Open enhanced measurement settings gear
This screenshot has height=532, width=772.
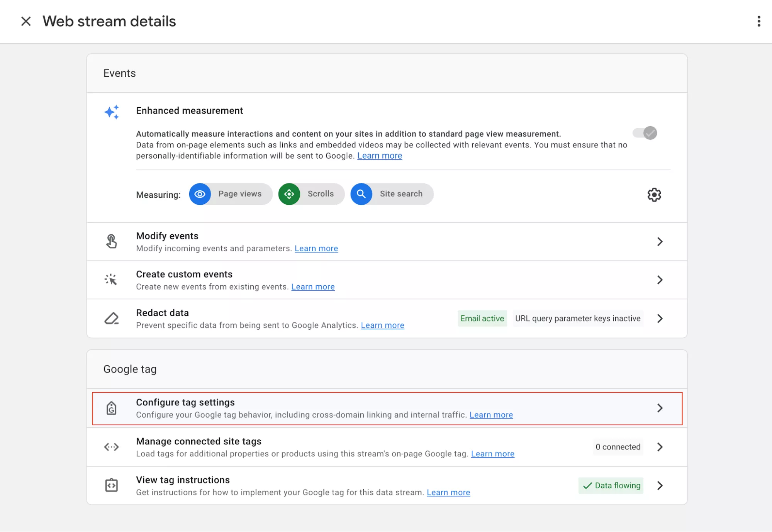(653, 195)
